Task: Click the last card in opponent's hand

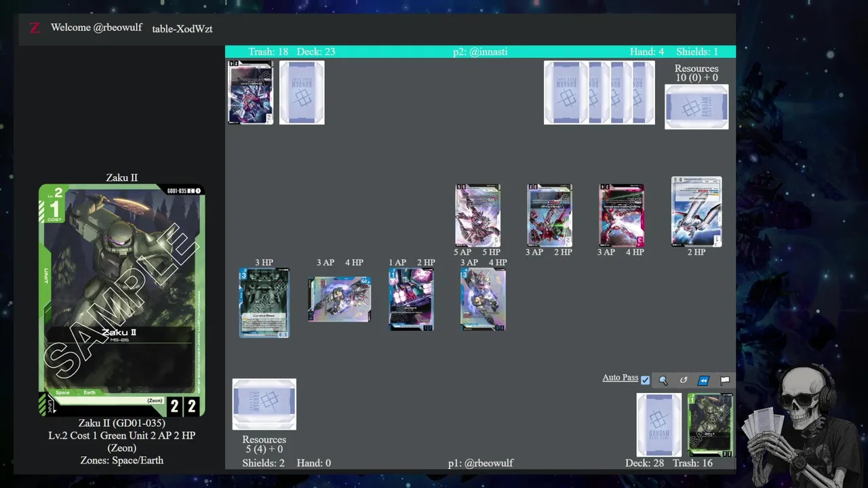Action: (x=644, y=92)
